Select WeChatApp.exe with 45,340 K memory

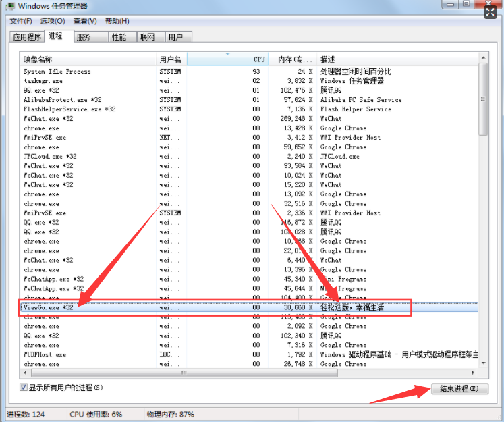coord(249,279)
